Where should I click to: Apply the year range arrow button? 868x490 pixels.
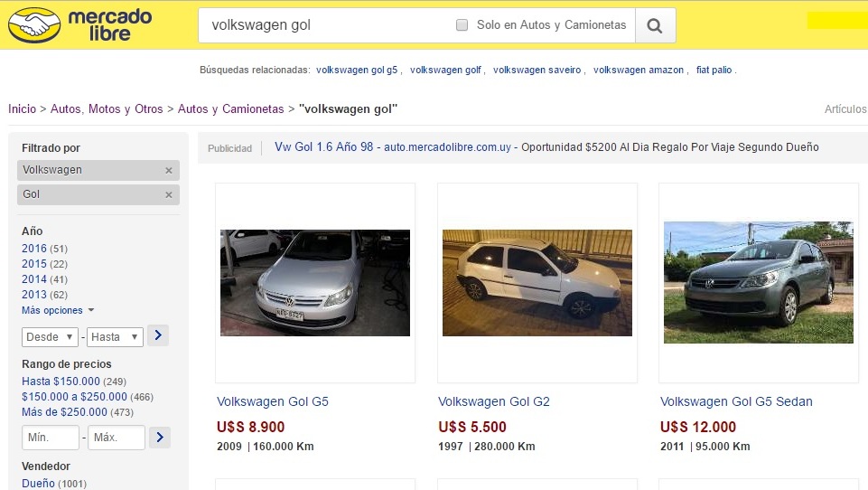[x=158, y=335]
